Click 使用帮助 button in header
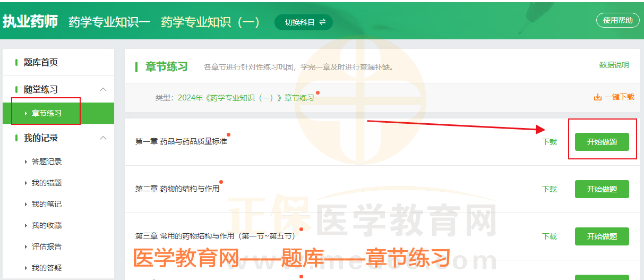The width and height of the screenshot is (644, 280). [x=617, y=21]
